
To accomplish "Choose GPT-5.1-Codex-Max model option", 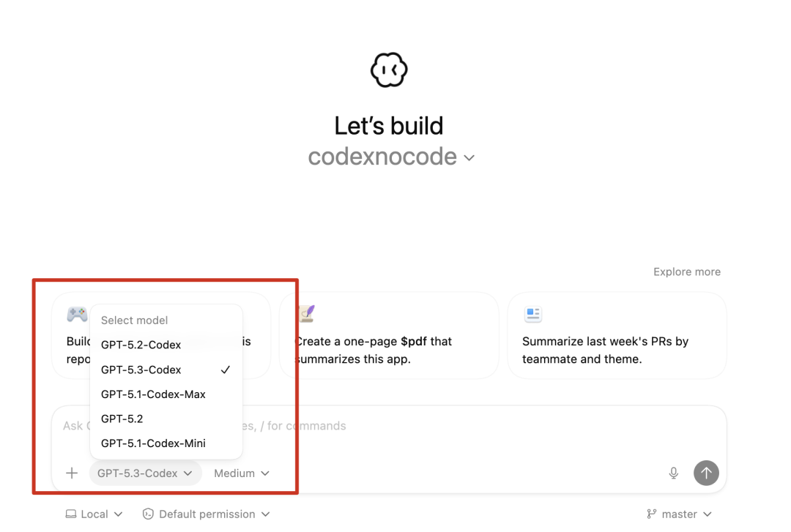I will [x=153, y=394].
